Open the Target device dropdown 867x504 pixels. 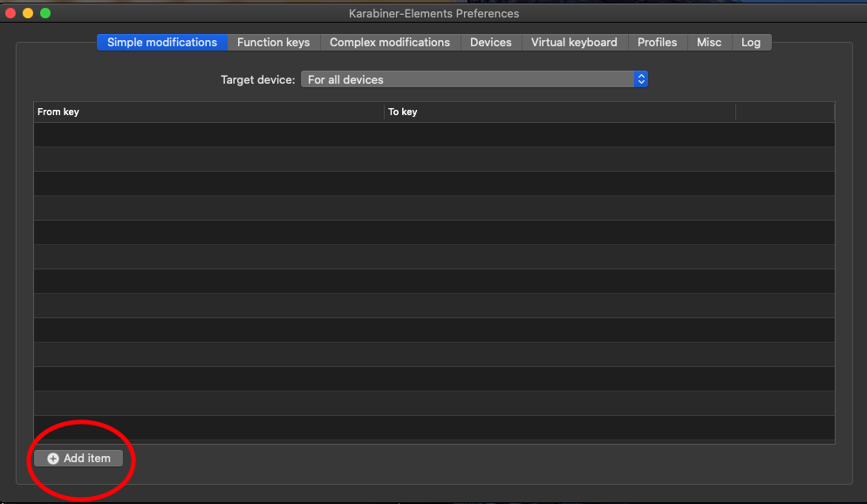pyautogui.click(x=474, y=79)
